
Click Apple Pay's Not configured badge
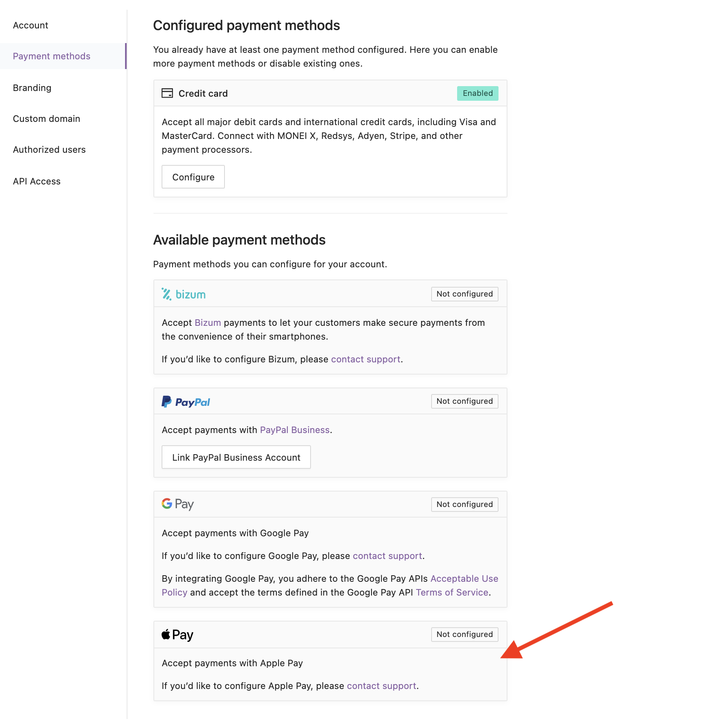pos(464,634)
